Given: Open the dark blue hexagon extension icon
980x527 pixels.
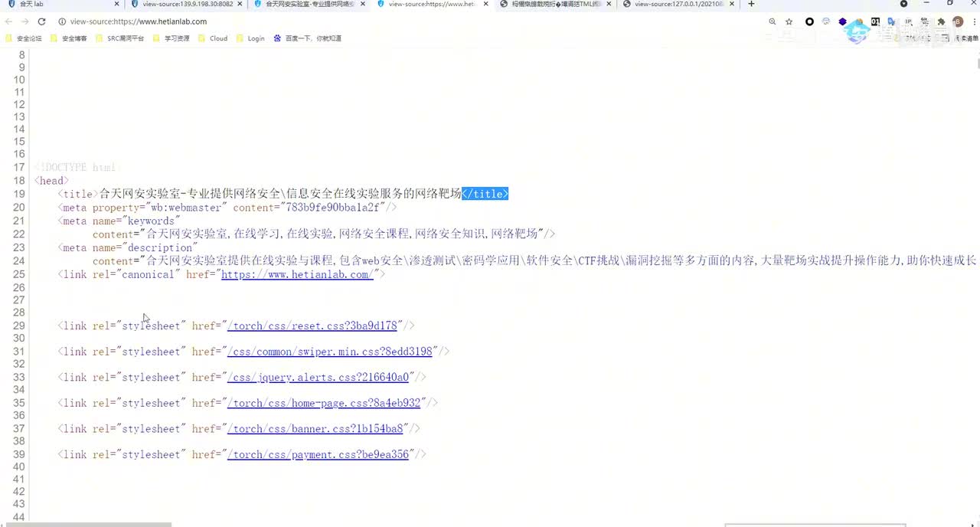Looking at the screenshot, I should click(843, 21).
